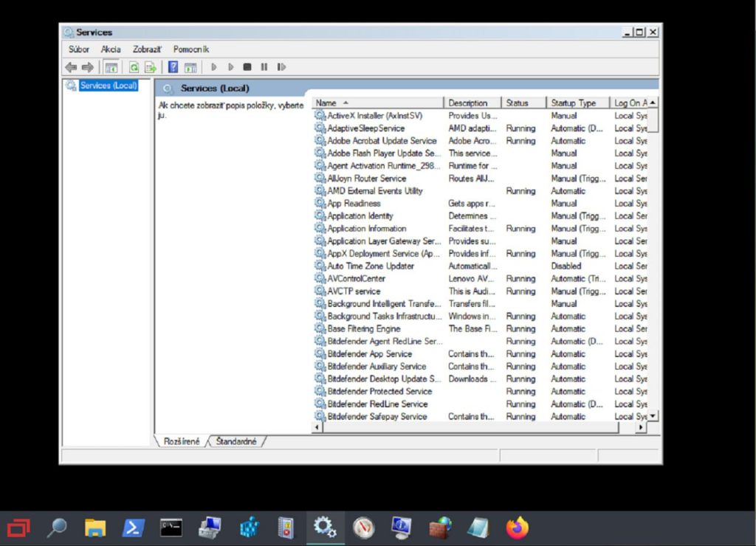Click the horizontal scrollbar right arrow
Viewport: 756px width, 546px height.
click(641, 427)
